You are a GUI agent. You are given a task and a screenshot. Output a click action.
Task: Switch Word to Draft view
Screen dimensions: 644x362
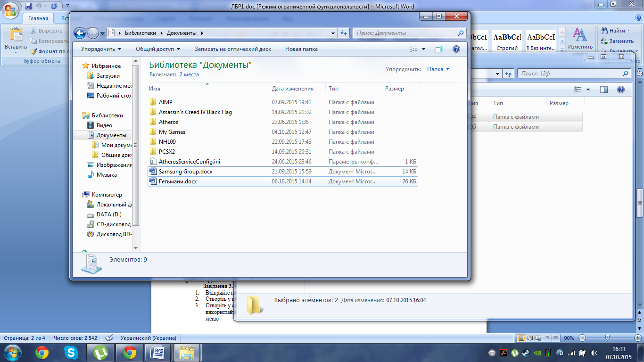click(555, 338)
